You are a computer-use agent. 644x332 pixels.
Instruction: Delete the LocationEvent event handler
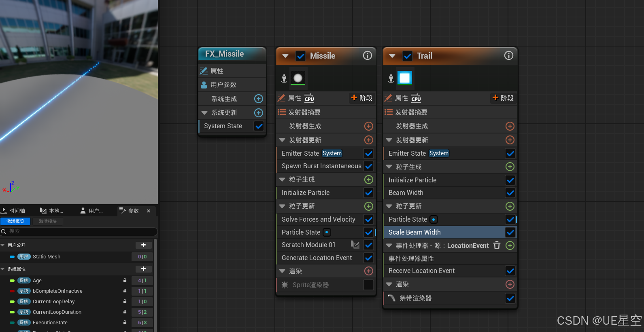tap(497, 245)
